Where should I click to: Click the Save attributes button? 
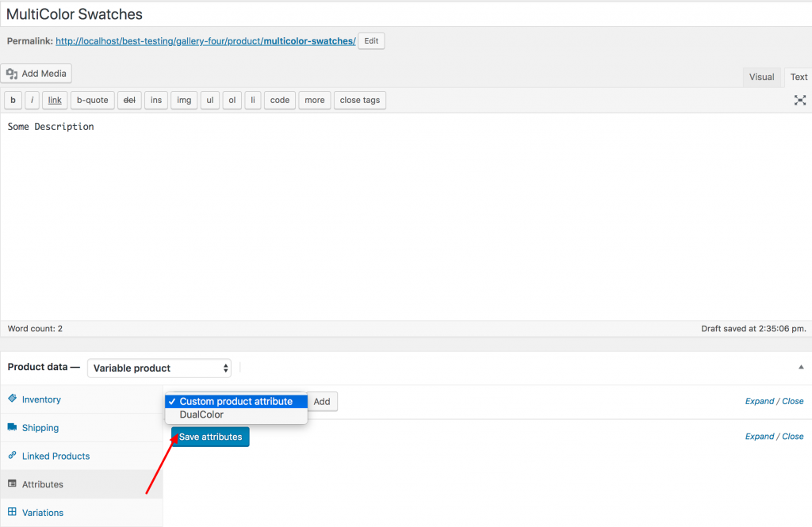point(209,437)
